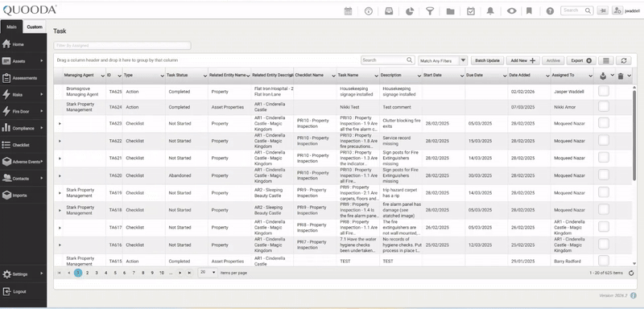Open the calendar-check tasks icon
The height and width of the screenshot is (309, 644).
click(x=471, y=11)
